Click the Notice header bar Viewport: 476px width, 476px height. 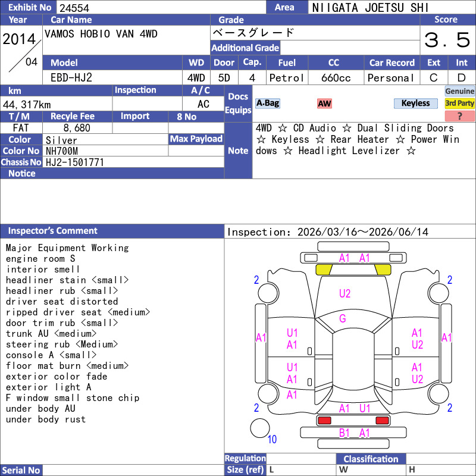pyautogui.click(x=112, y=173)
